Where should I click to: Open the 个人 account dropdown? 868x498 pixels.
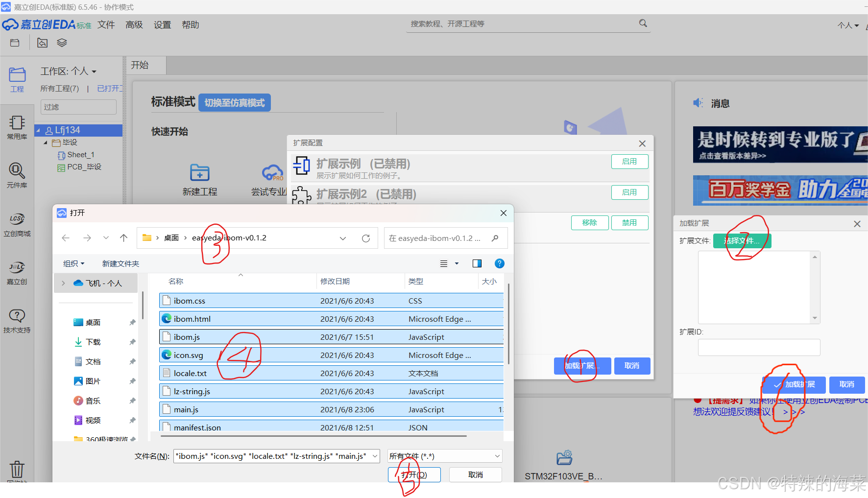tap(848, 25)
